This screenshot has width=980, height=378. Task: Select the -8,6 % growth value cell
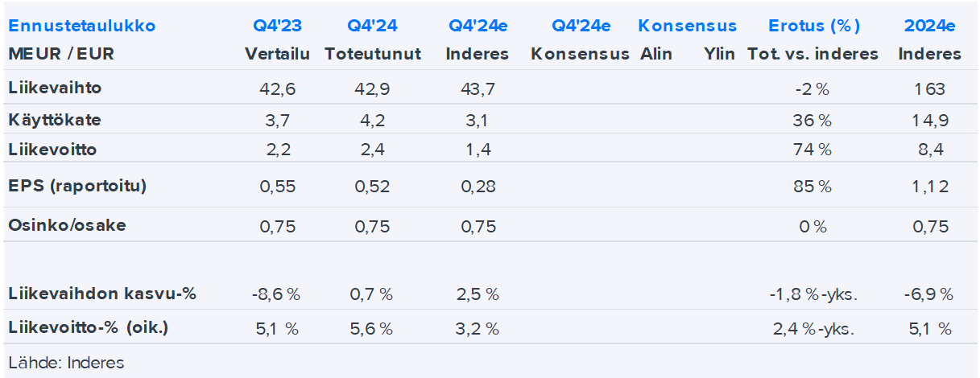(275, 294)
